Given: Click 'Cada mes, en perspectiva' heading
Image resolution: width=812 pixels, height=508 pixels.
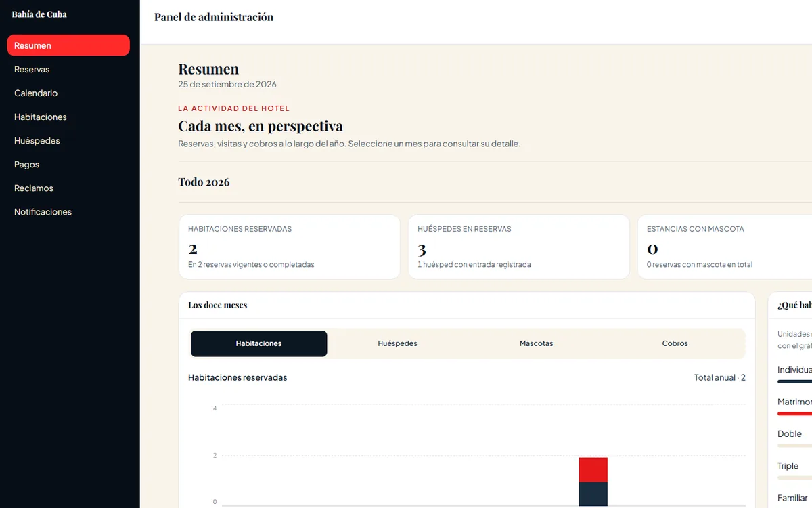Looking at the screenshot, I should 261,126.
